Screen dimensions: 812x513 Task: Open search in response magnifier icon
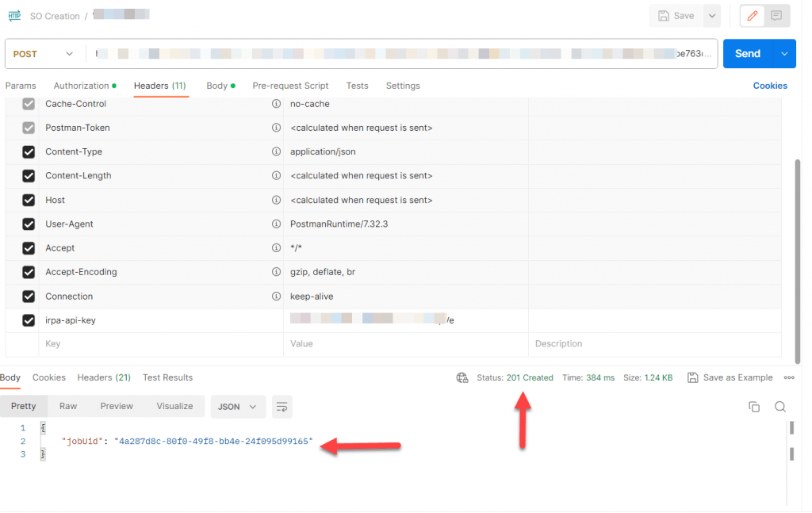[x=780, y=407]
